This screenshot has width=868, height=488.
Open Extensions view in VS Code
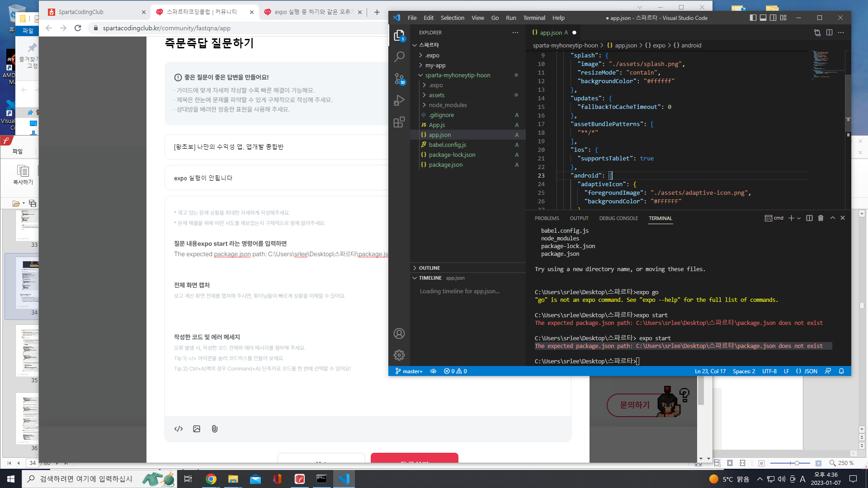(x=399, y=122)
